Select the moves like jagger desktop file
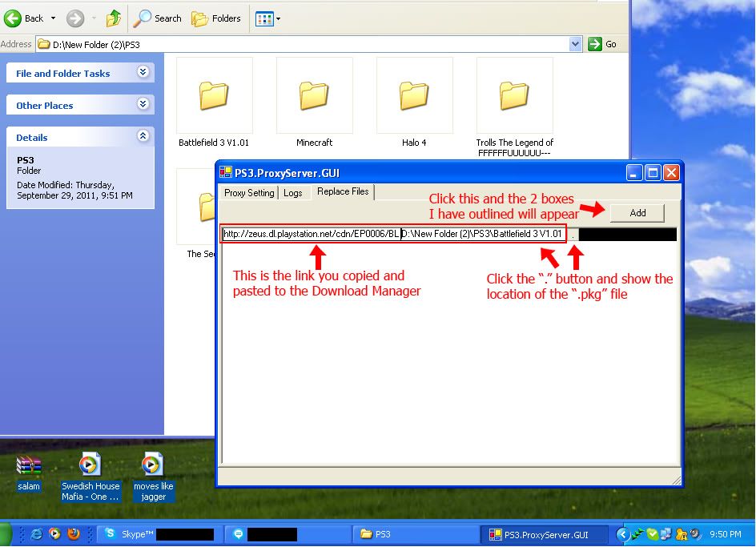 (x=153, y=477)
